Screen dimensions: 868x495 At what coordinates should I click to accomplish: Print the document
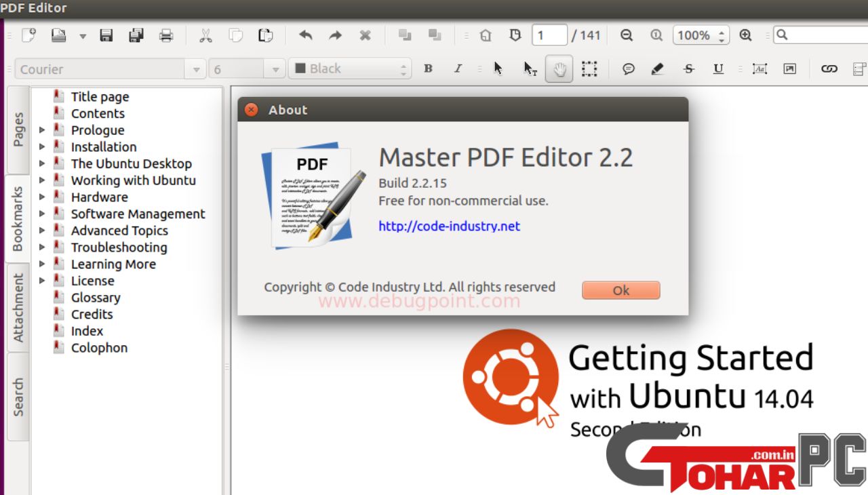coord(166,35)
